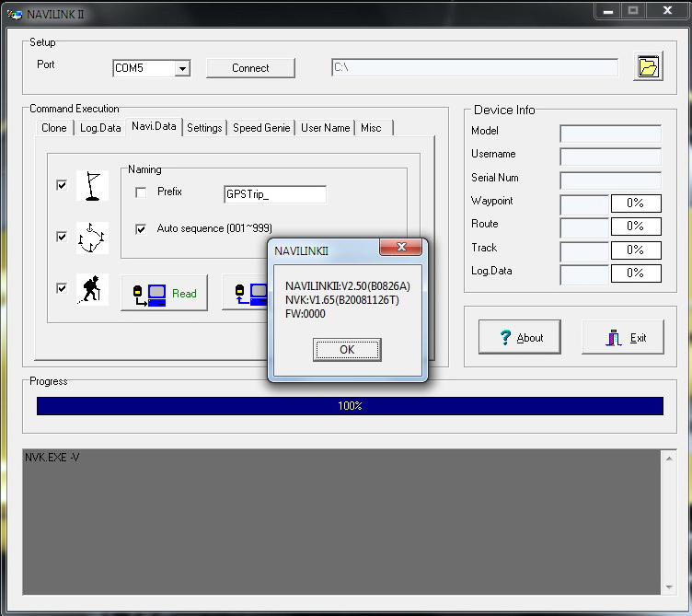This screenshot has width=692, height=616.
Task: Click the 100% progress bar
Action: pyautogui.click(x=350, y=406)
